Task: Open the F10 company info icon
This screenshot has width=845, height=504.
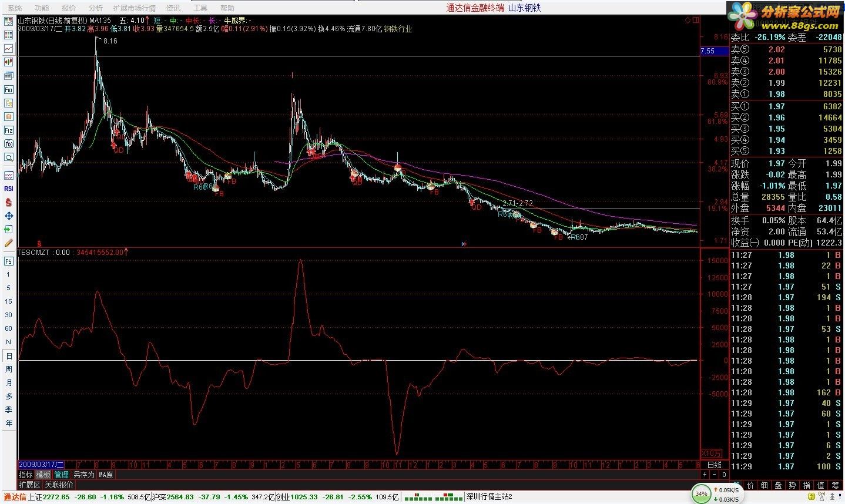Action: pyautogui.click(x=9, y=90)
